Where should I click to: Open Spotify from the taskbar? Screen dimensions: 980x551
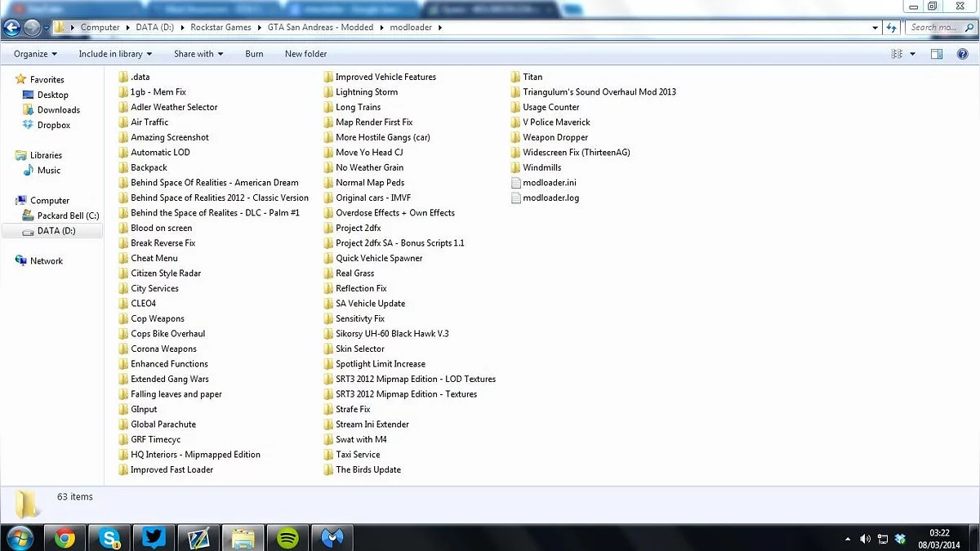click(x=287, y=538)
